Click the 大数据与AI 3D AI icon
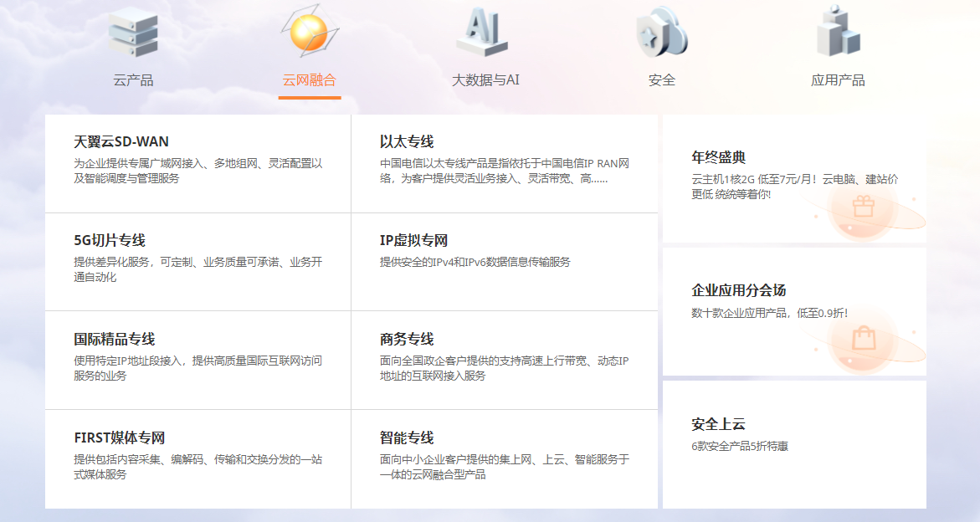980x522 pixels. tap(483, 31)
